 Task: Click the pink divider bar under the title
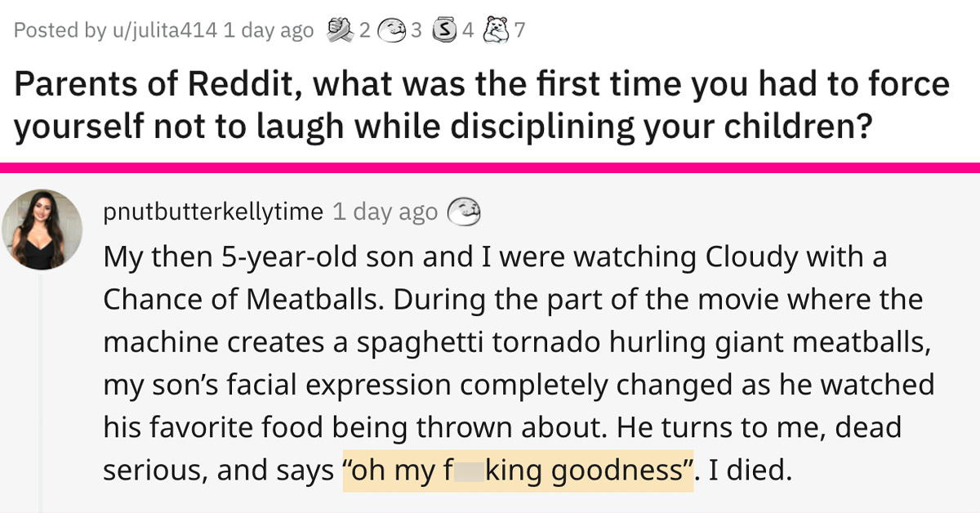(490, 167)
